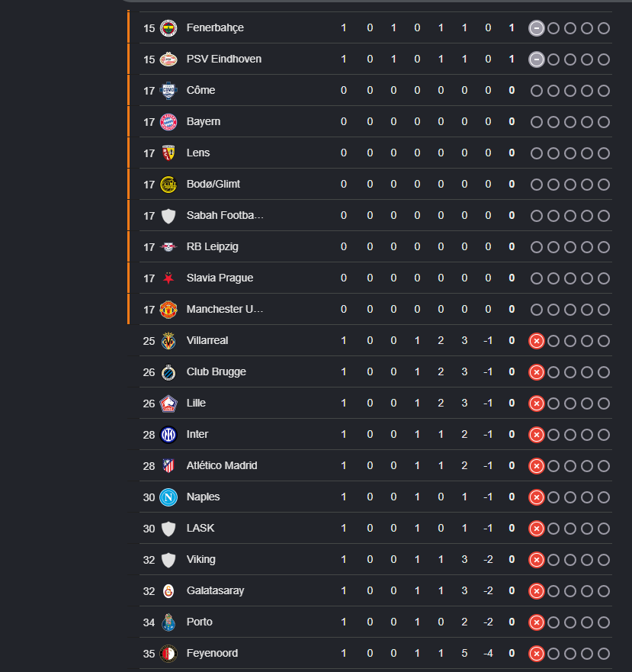Viewport: 632px width, 672px height.
Task: Click the Bodø/Glimt yellow logo
Action: (x=168, y=185)
